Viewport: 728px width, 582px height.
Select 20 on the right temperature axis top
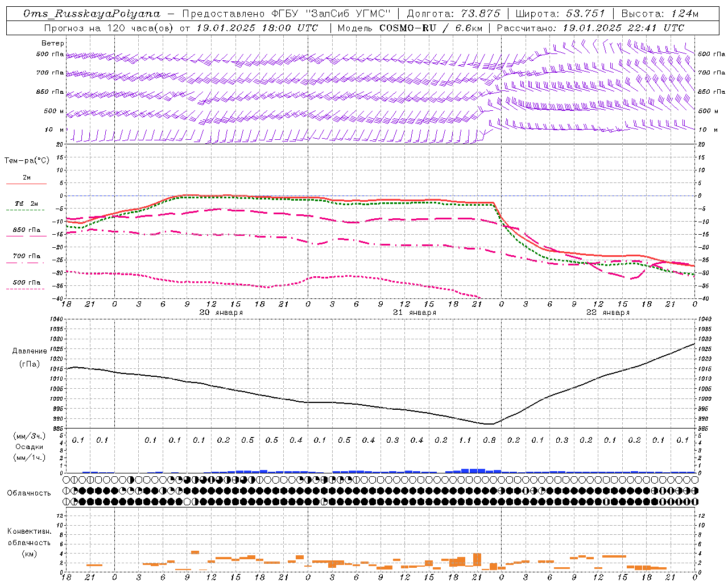(x=702, y=144)
